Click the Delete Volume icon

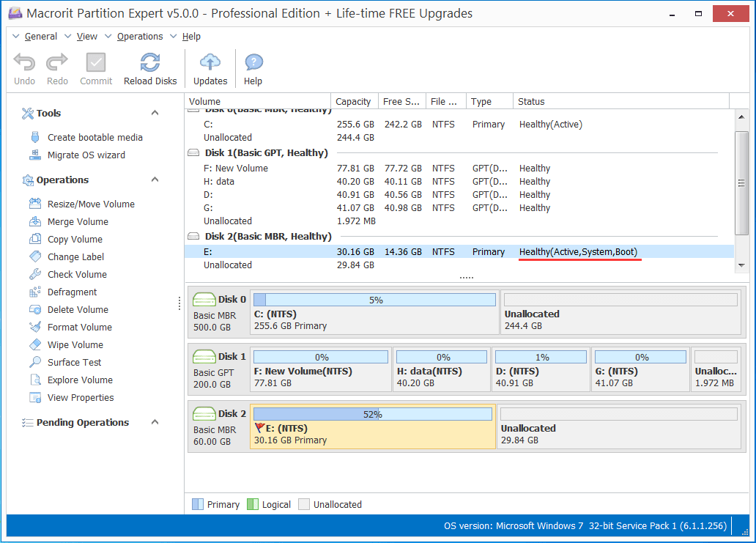click(x=34, y=309)
